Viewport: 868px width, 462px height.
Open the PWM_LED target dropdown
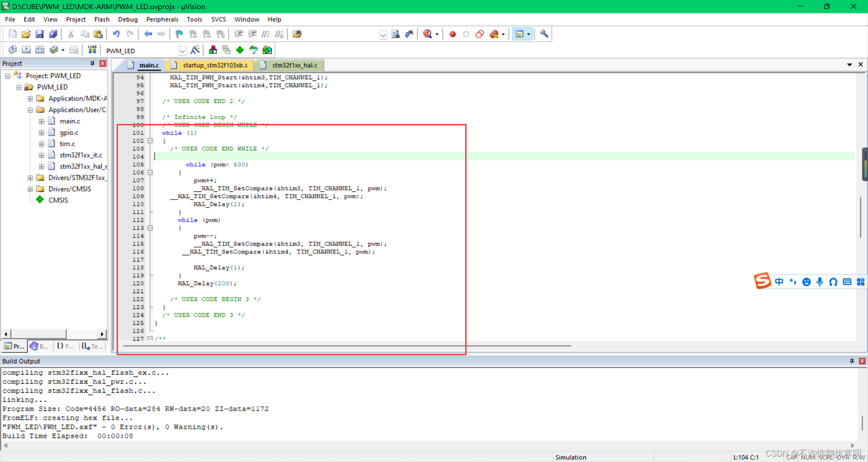pyautogui.click(x=182, y=50)
